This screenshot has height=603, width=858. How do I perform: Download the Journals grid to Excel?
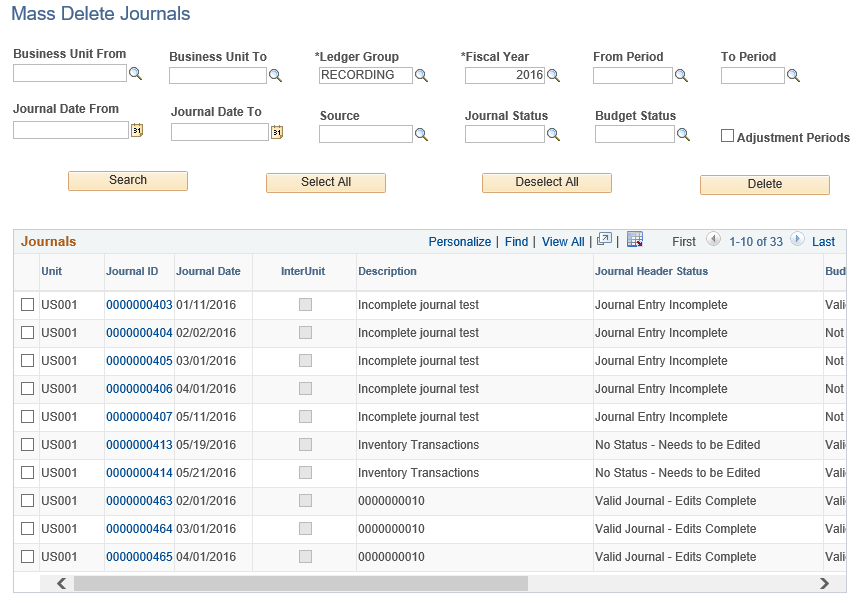[x=634, y=240]
